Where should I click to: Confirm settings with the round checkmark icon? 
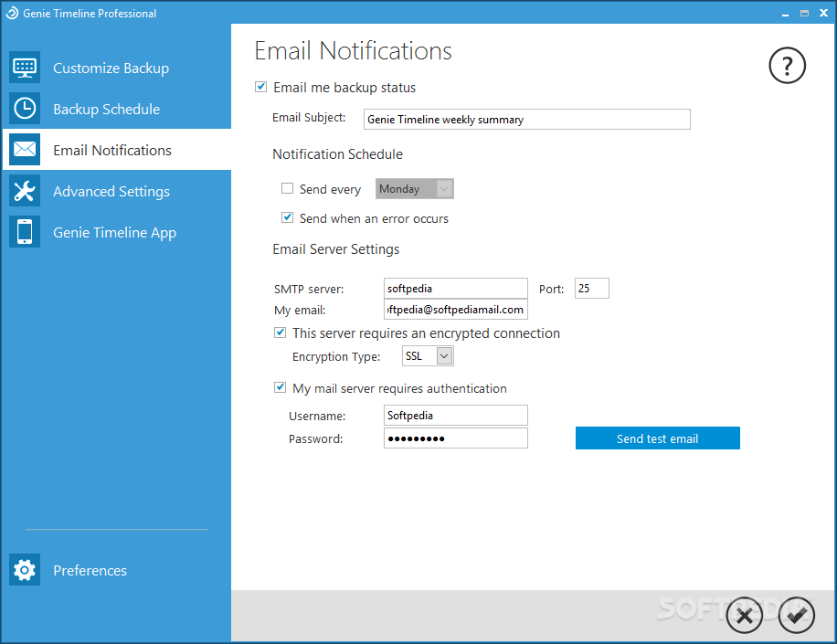[797, 615]
